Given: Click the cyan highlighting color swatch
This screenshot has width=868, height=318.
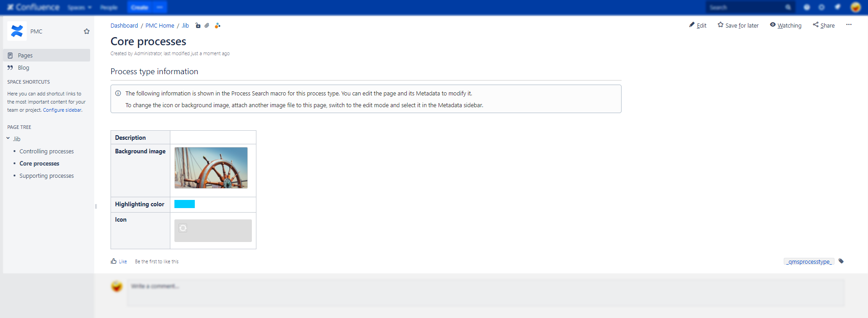Looking at the screenshot, I should [184, 204].
